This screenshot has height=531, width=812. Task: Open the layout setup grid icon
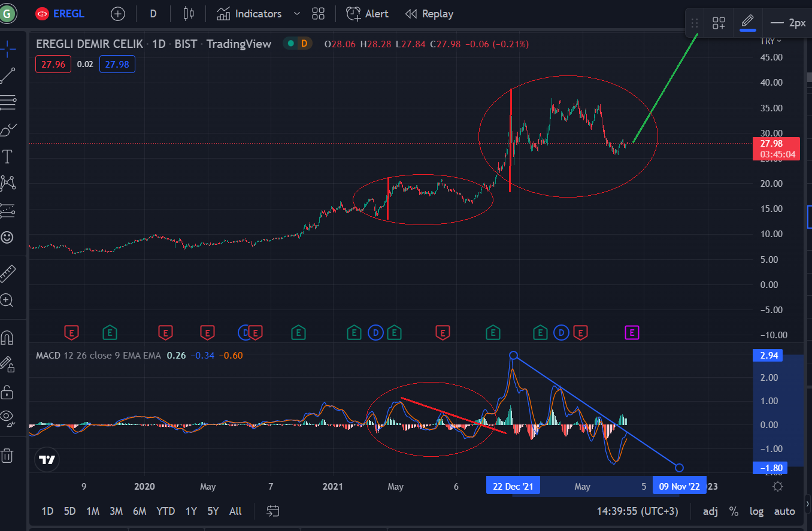[x=318, y=14]
